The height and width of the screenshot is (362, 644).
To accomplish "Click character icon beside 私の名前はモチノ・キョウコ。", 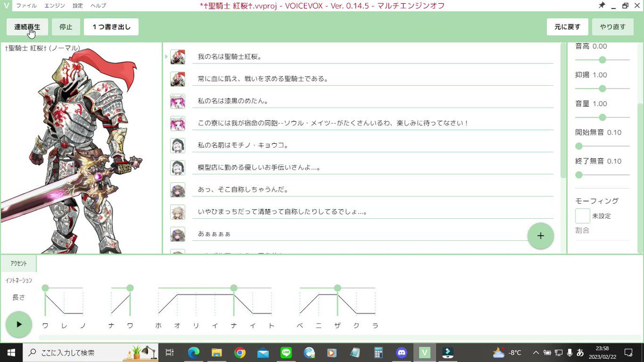I will click(x=178, y=145).
